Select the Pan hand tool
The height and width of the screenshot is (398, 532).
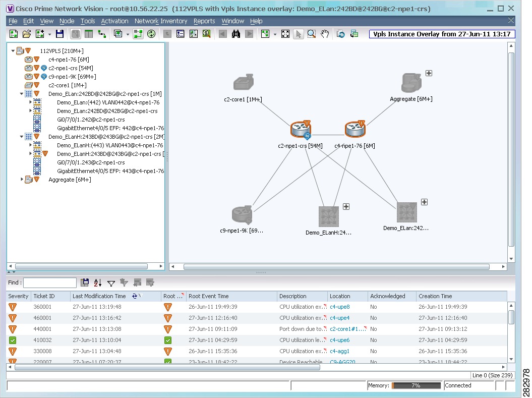click(x=325, y=34)
